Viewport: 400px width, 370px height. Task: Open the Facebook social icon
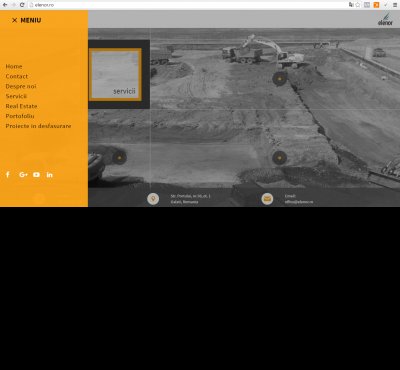[x=8, y=175]
